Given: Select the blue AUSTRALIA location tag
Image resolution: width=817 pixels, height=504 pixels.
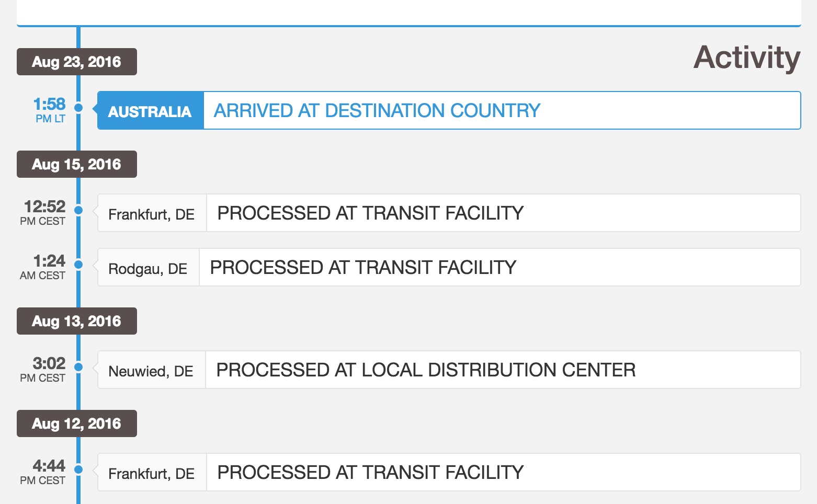Looking at the screenshot, I should click(150, 111).
